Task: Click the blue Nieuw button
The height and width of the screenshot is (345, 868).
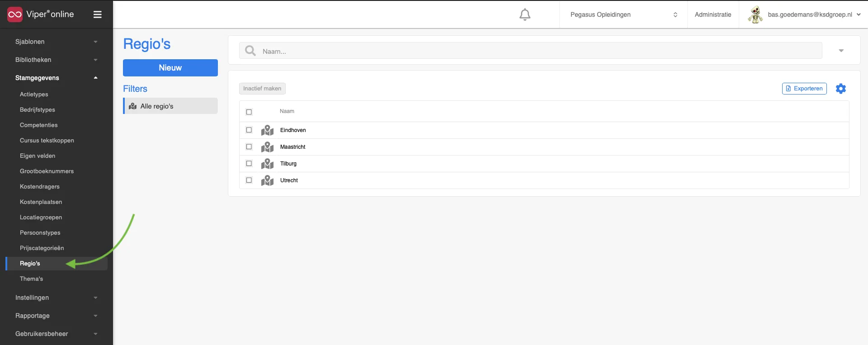Action: [x=170, y=68]
